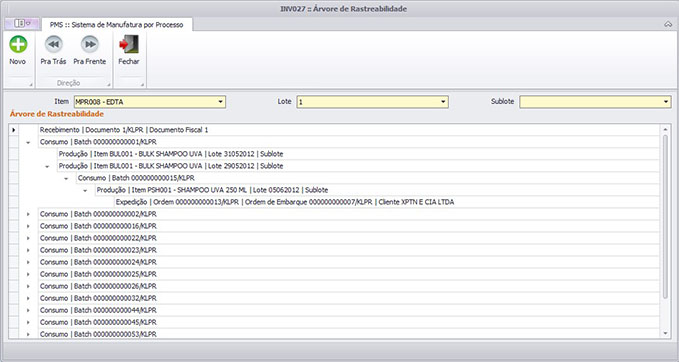
Task: Click the Fechar exit door icon
Action: click(129, 44)
